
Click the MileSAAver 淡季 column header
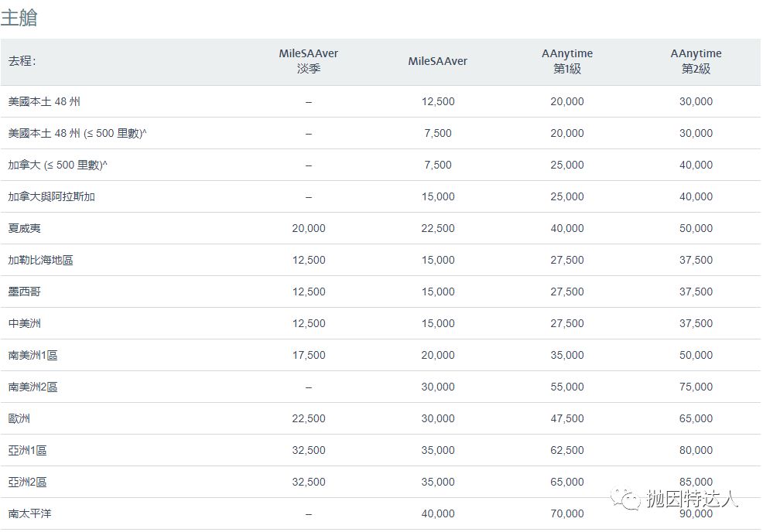click(309, 61)
